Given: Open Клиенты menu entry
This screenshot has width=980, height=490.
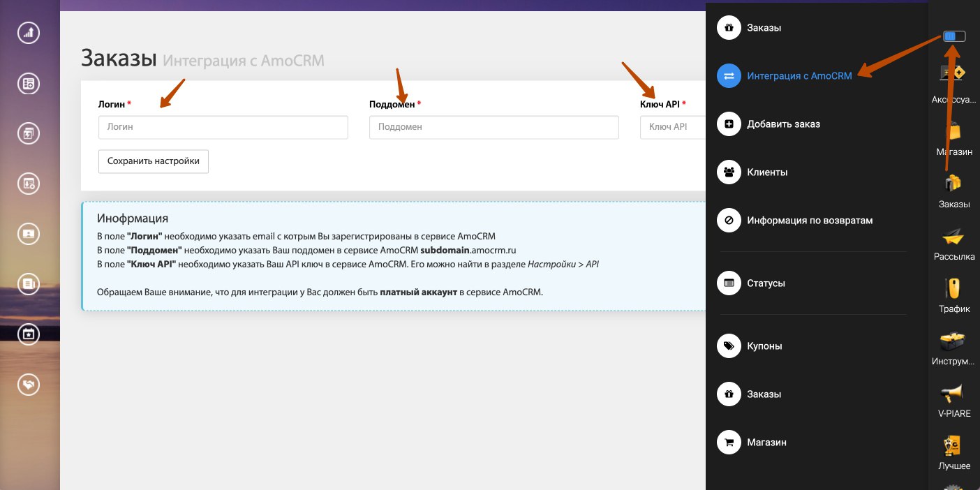Looking at the screenshot, I should click(x=767, y=172).
